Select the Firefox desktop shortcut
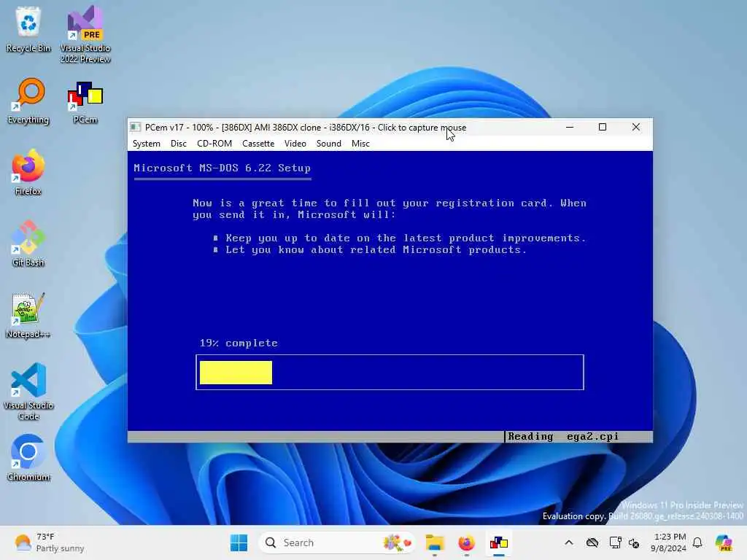Viewport: 747px width, 560px height. click(x=28, y=172)
